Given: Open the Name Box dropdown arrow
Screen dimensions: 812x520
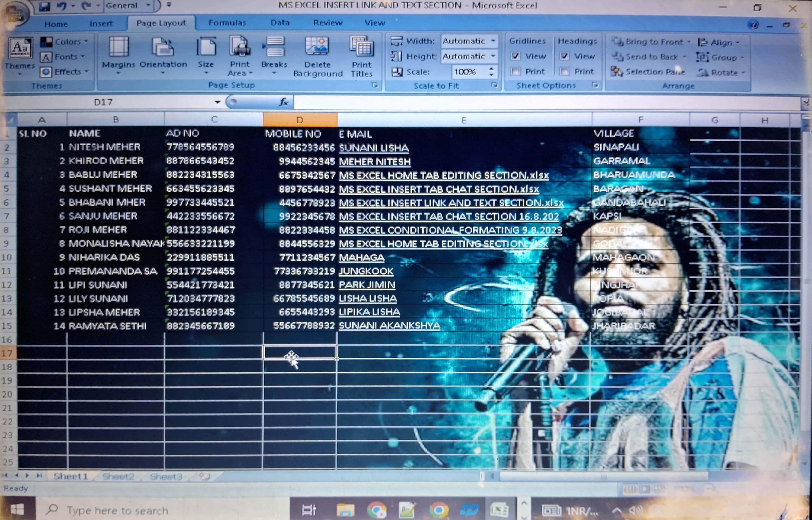Looking at the screenshot, I should coord(217,102).
